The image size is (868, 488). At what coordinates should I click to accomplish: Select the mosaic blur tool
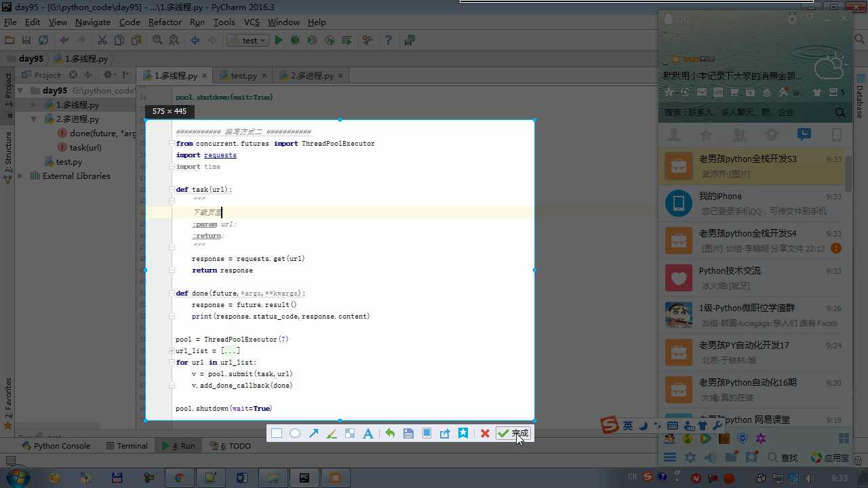pos(350,433)
